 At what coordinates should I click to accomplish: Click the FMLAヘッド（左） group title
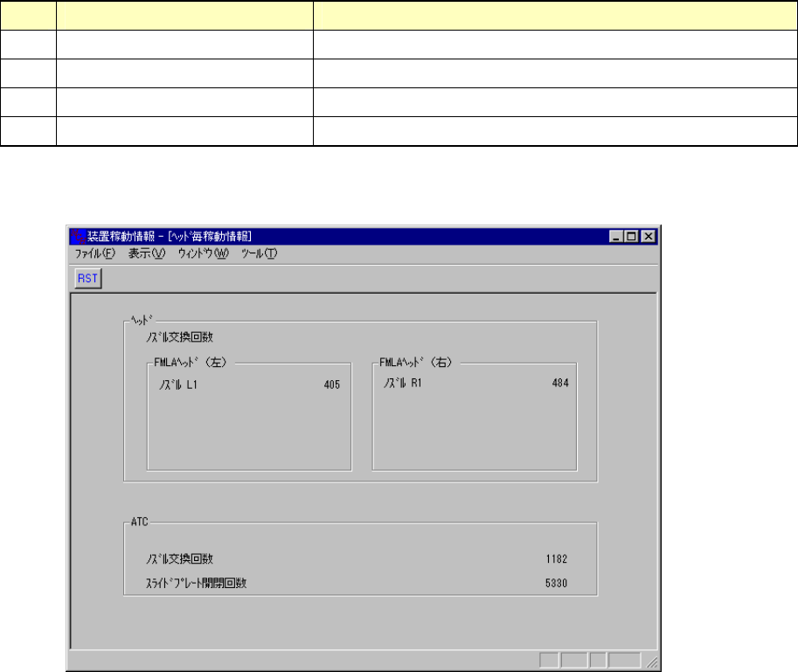pyautogui.click(x=191, y=363)
